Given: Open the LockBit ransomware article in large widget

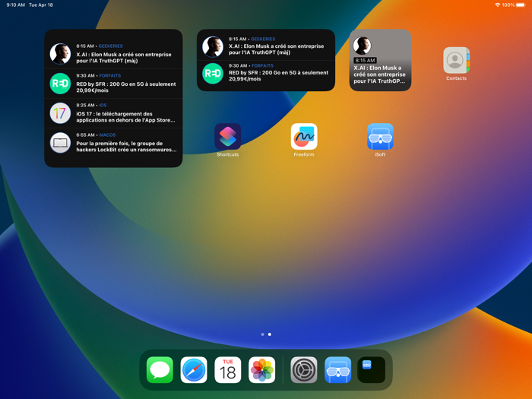Looking at the screenshot, I should [x=113, y=143].
